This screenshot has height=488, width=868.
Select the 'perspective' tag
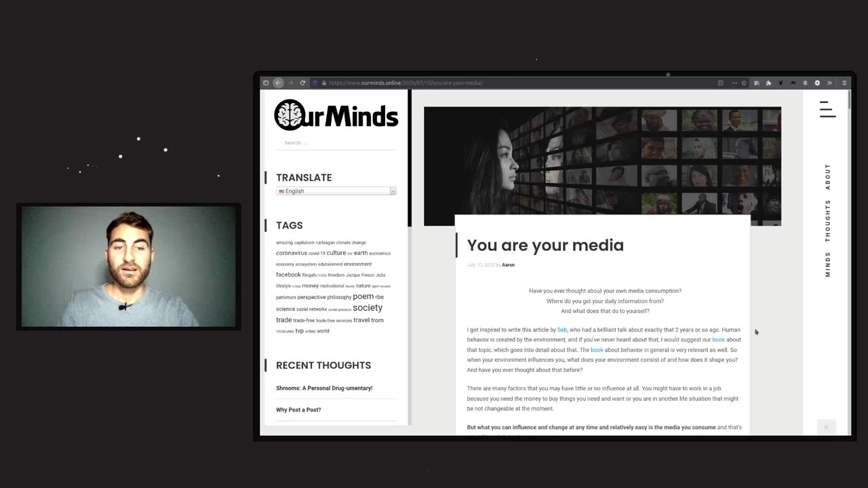pyautogui.click(x=312, y=297)
